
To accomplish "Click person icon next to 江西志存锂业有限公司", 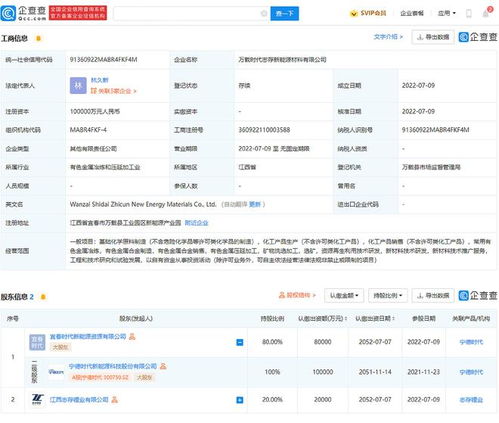I will pyautogui.click(x=115, y=399).
